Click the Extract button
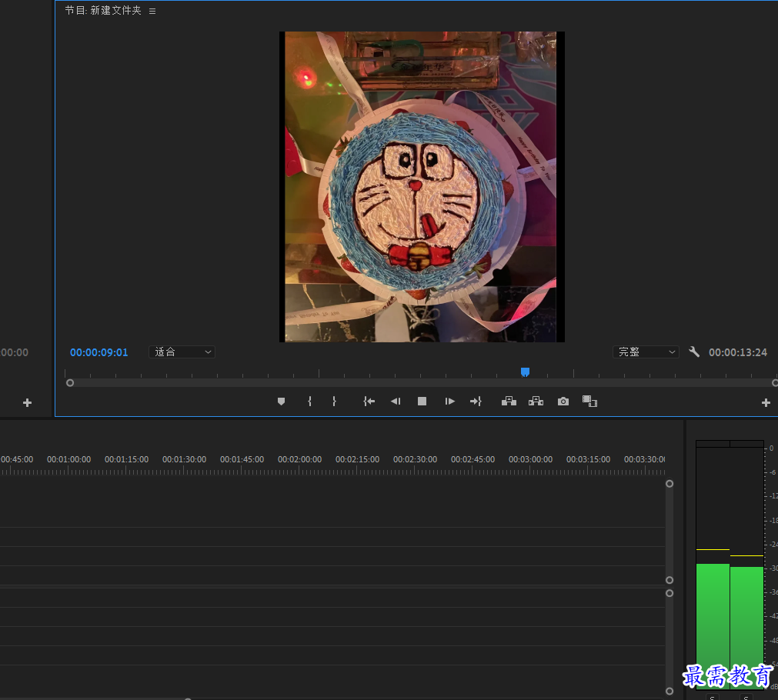778x700 pixels. tap(536, 402)
